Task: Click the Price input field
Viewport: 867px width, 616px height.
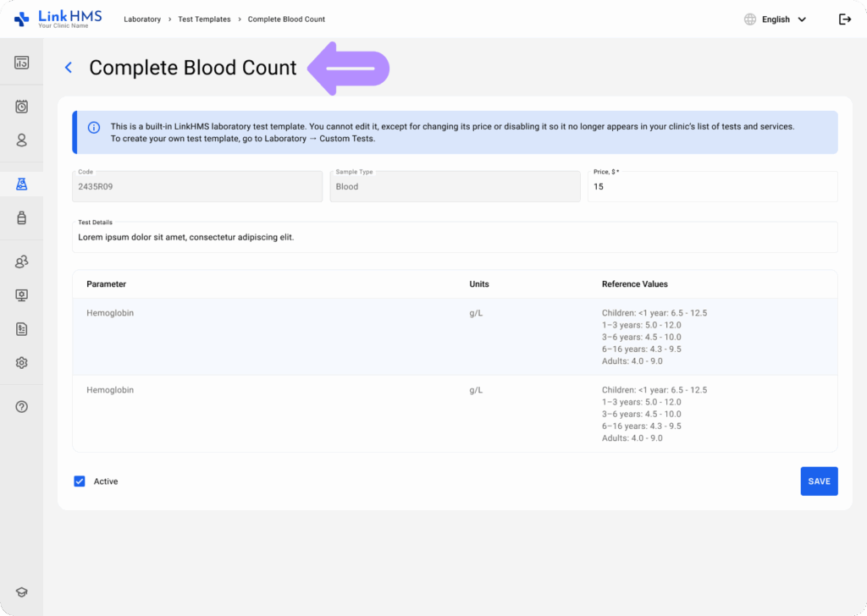Action: coord(712,187)
